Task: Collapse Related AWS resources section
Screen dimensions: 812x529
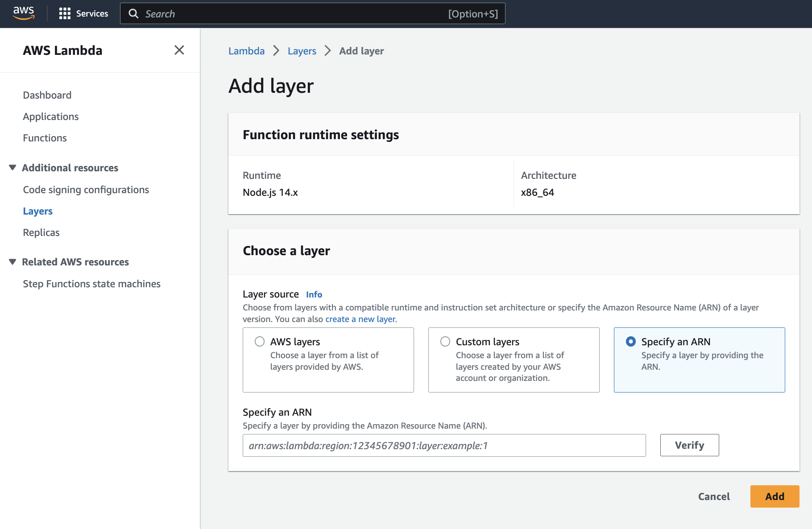Action: click(12, 262)
